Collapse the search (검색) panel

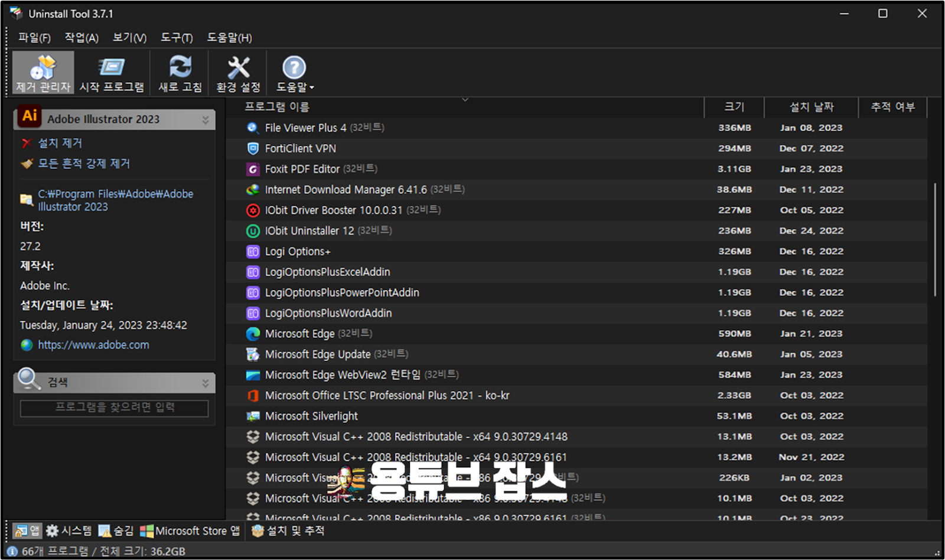(x=206, y=383)
